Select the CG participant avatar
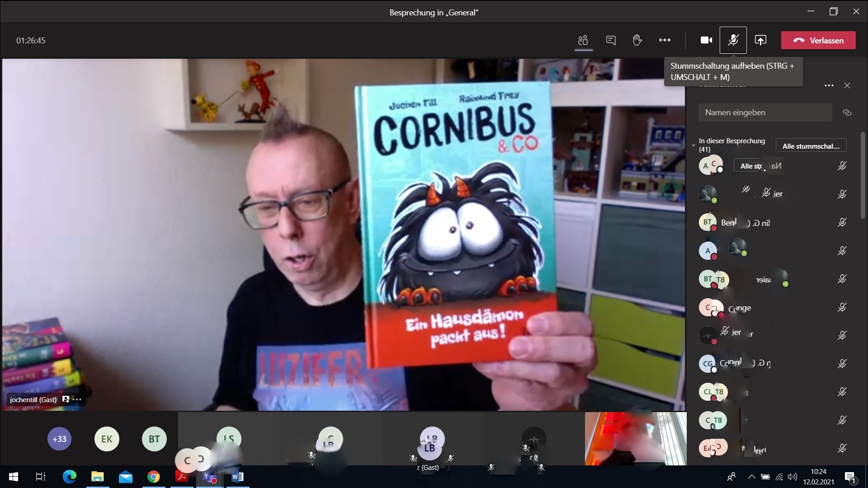This screenshot has height=488, width=868. coord(708,363)
